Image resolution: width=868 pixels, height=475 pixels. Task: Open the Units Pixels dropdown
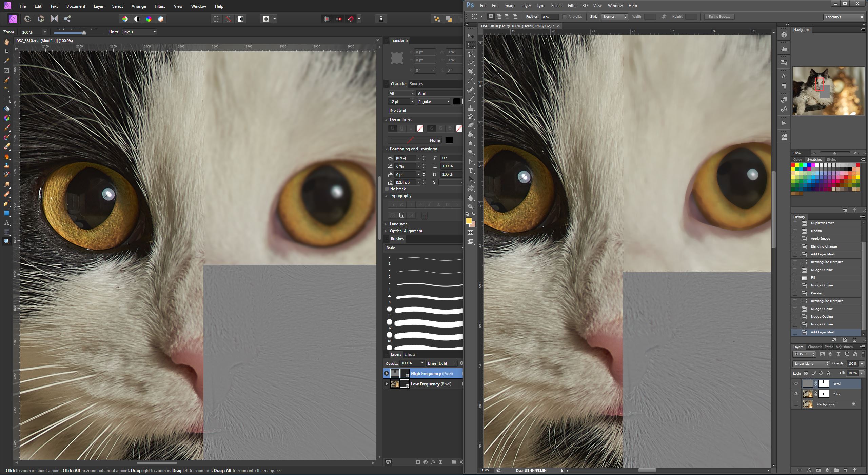click(x=139, y=32)
